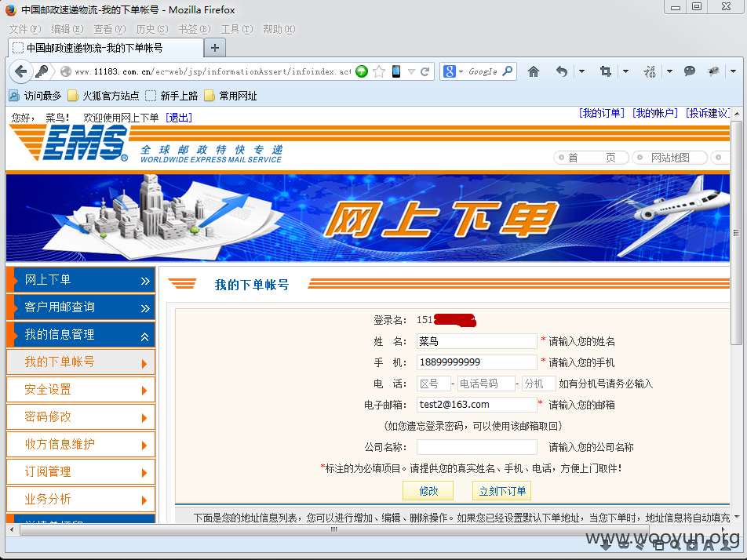
Task: Click the 我的订单 link
Action: (602, 113)
